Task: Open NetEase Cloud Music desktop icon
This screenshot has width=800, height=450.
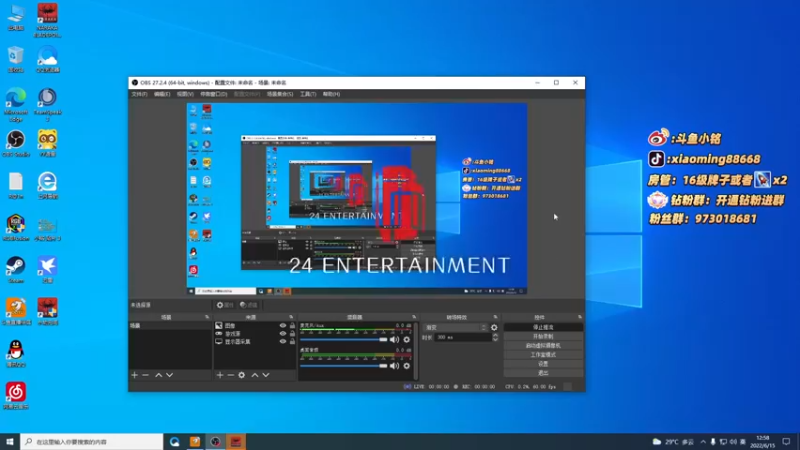Action: [x=16, y=396]
